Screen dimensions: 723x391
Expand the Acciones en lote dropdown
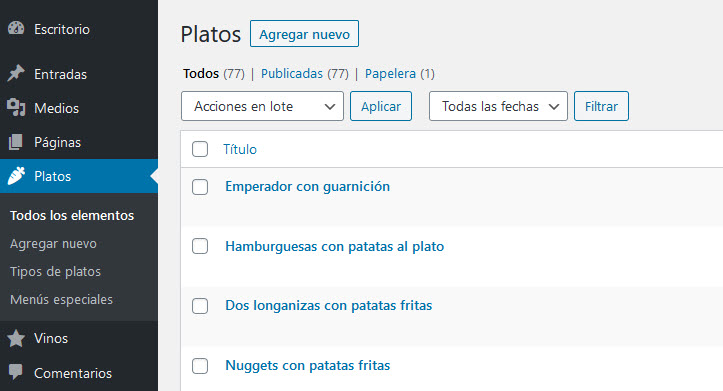(x=262, y=106)
